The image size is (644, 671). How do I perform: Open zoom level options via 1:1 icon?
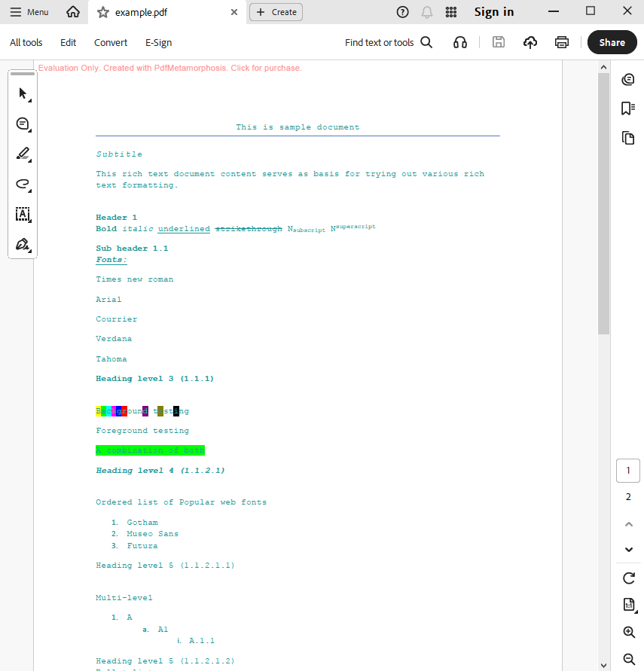628,605
